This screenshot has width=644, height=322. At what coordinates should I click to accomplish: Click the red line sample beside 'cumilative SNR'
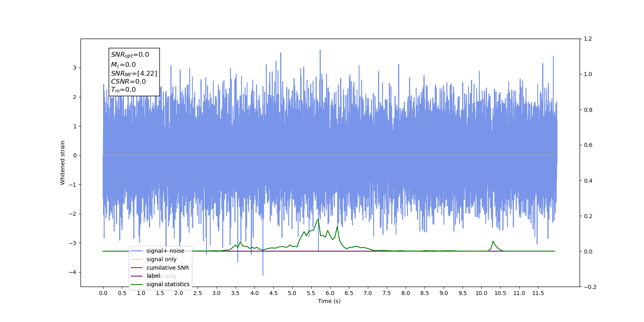tap(137, 268)
